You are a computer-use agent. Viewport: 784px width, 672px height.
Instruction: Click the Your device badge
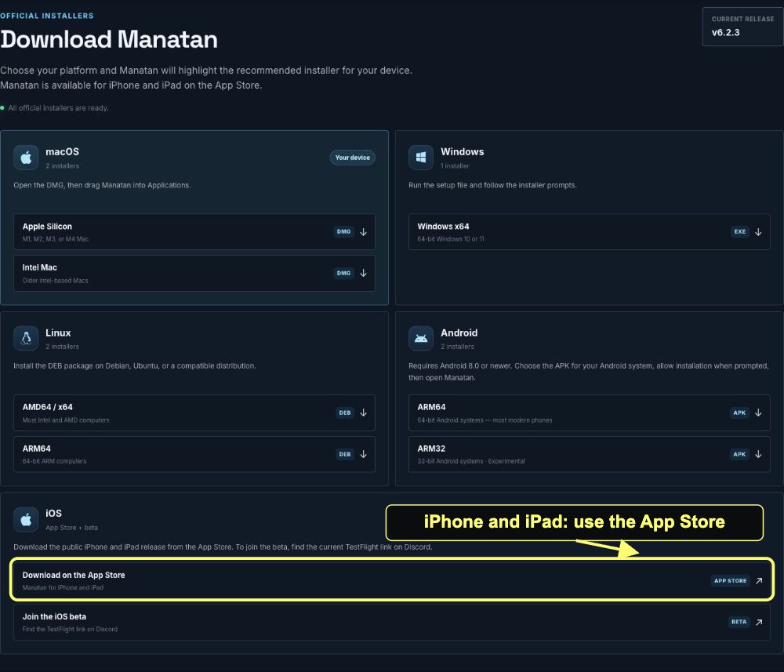[353, 158]
